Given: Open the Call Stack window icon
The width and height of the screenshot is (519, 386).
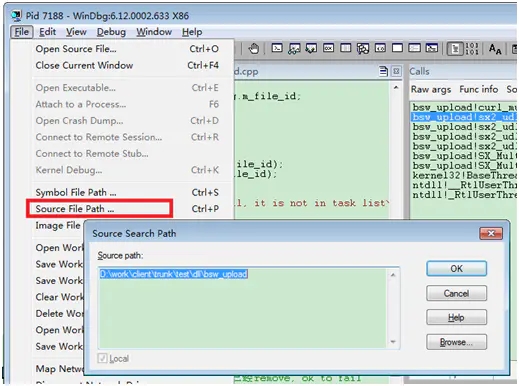Looking at the screenshot, I should coord(362,49).
